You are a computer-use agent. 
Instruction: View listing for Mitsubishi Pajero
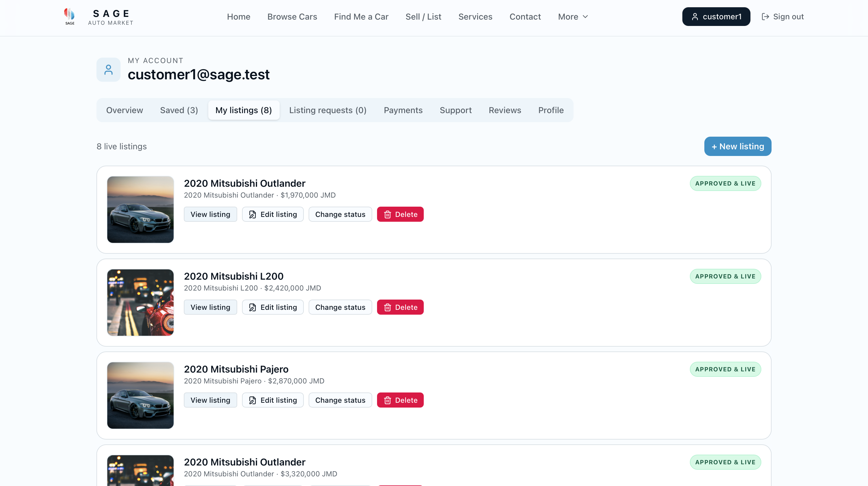pyautogui.click(x=210, y=400)
